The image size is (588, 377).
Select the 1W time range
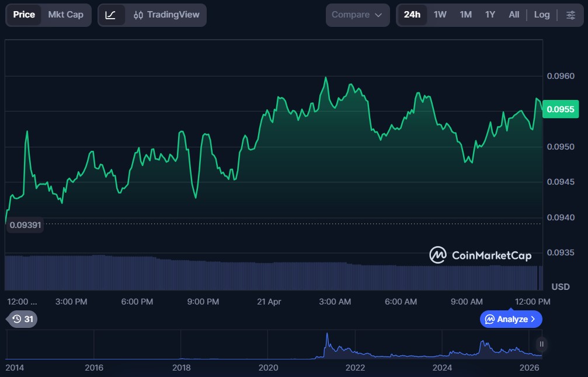(440, 15)
